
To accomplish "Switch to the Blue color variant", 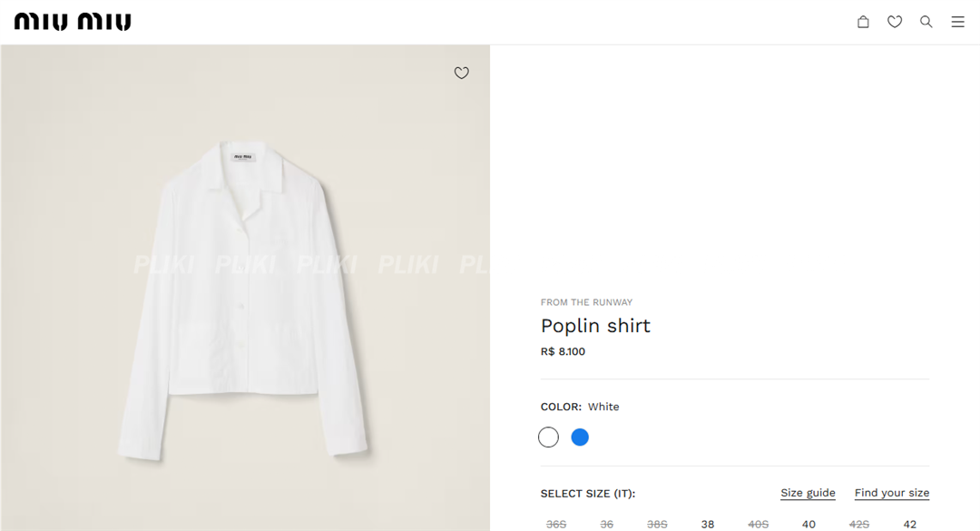I will tap(580, 437).
